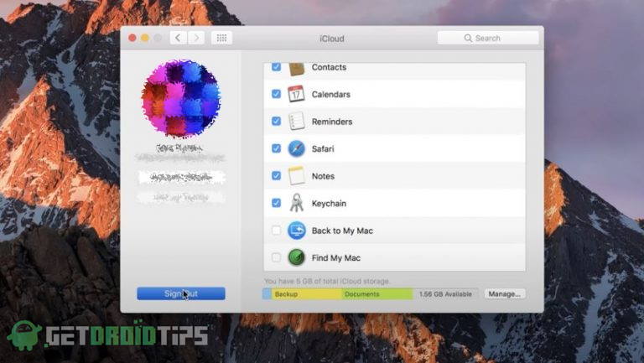Screen dimensions: 644x363
Task: Click the Find My Mac label
Action: (x=336, y=258)
